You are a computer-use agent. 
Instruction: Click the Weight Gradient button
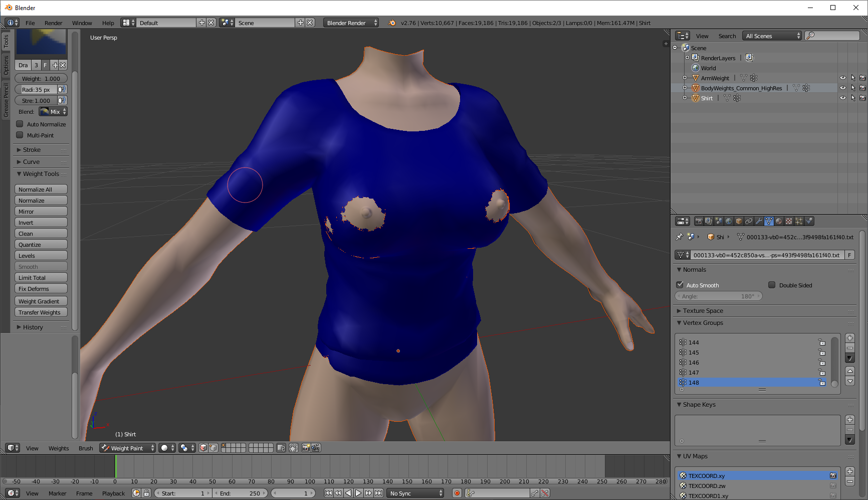[41, 301]
